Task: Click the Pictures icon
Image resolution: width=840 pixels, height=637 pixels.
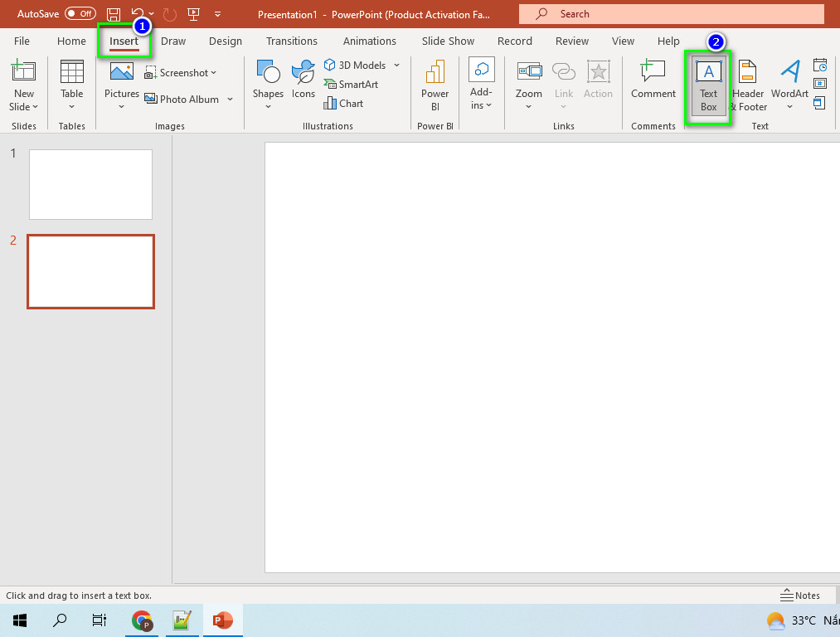Action: (122, 72)
